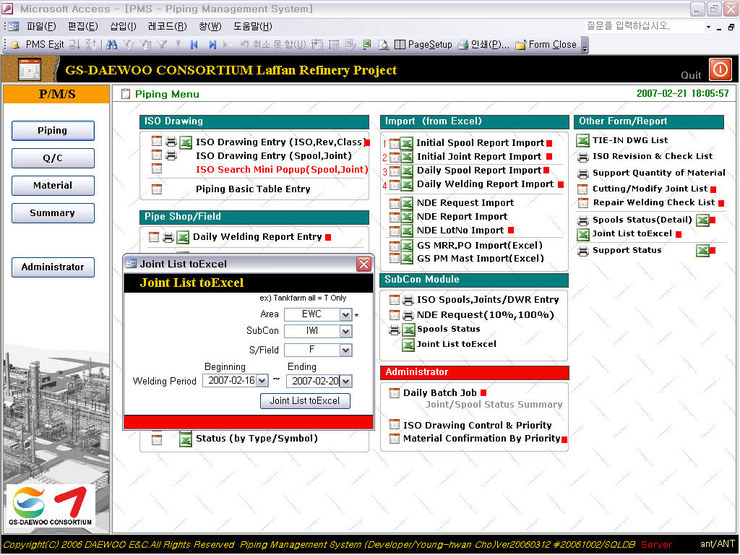The image size is (740, 555).
Task: Click printer icon for ISO Revision & Check List
Action: point(583,157)
